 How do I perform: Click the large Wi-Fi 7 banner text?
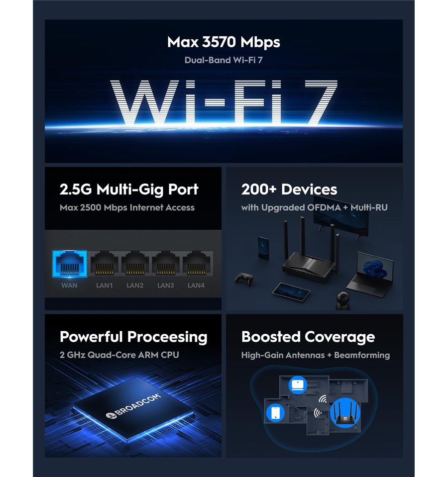click(x=224, y=102)
